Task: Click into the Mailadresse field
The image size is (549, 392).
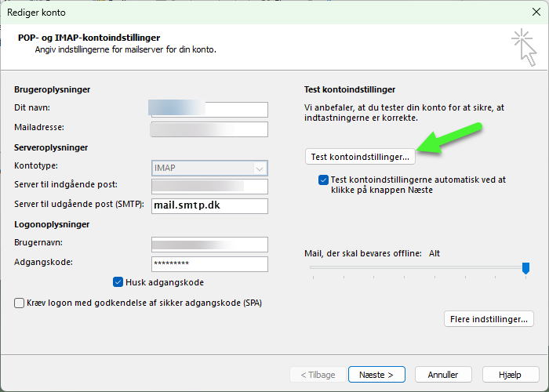Action: click(x=209, y=129)
